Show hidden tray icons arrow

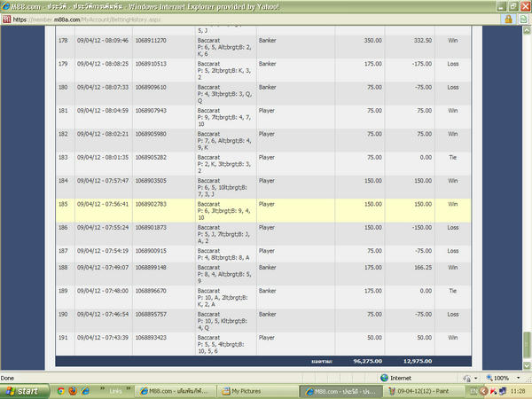point(484,391)
